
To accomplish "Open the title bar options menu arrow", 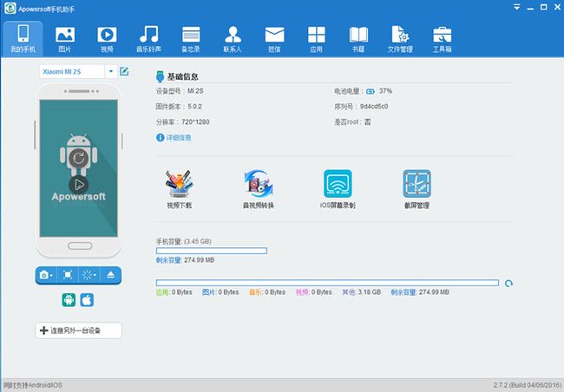I will pos(517,7).
